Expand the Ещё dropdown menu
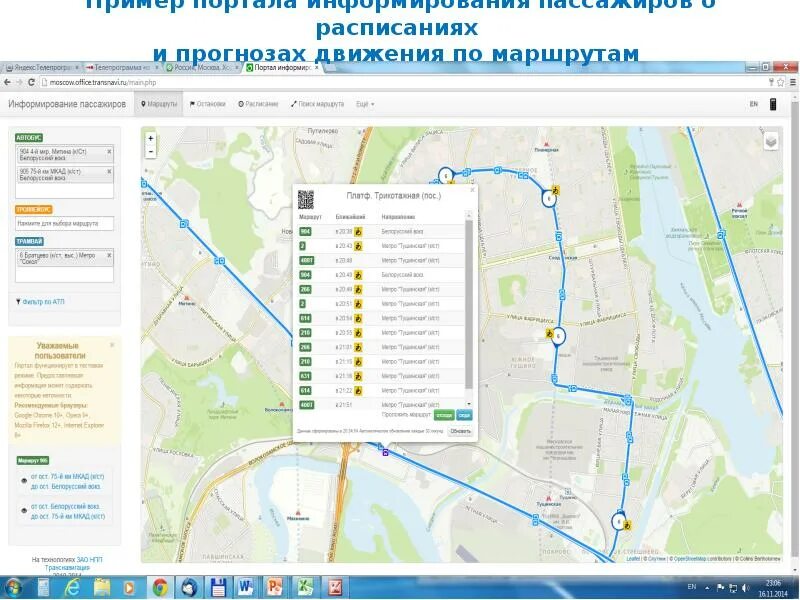 tap(365, 104)
